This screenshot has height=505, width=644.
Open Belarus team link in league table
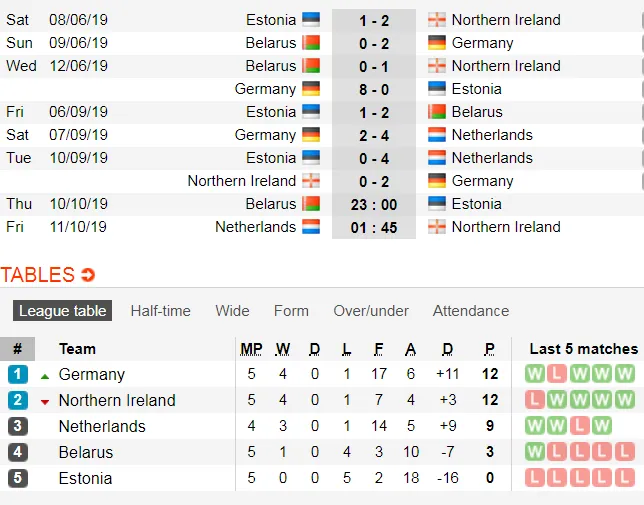point(86,452)
